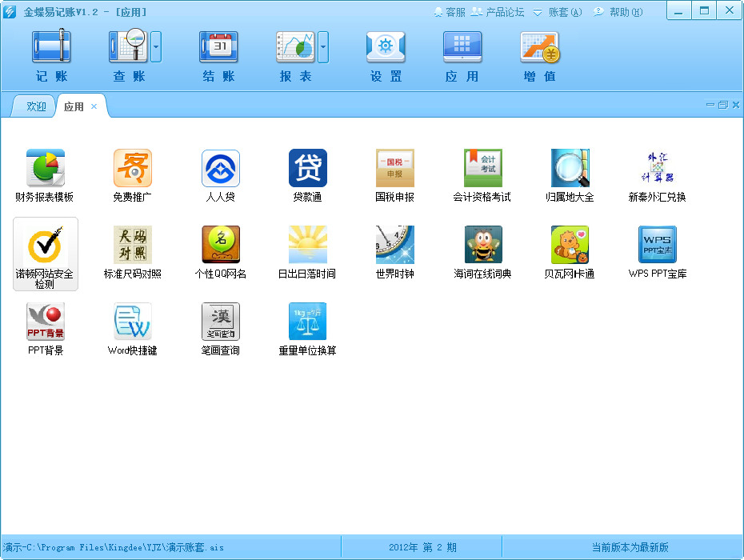Screen dimensions: 744x560
Task: Open the 设置 gear icon
Action: coord(386,46)
